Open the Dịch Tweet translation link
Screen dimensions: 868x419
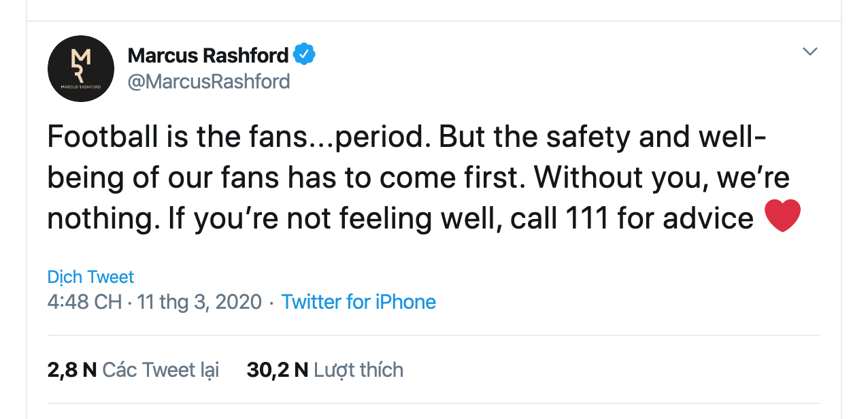tap(90, 277)
